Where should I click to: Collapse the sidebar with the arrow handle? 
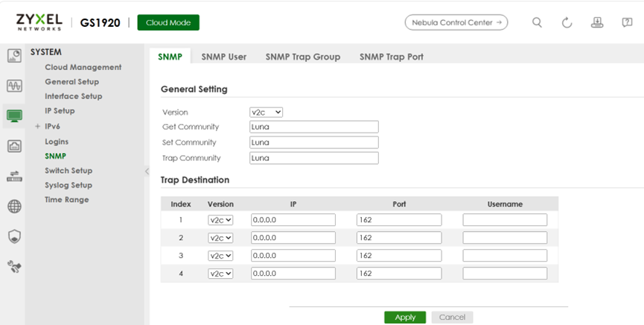click(147, 171)
